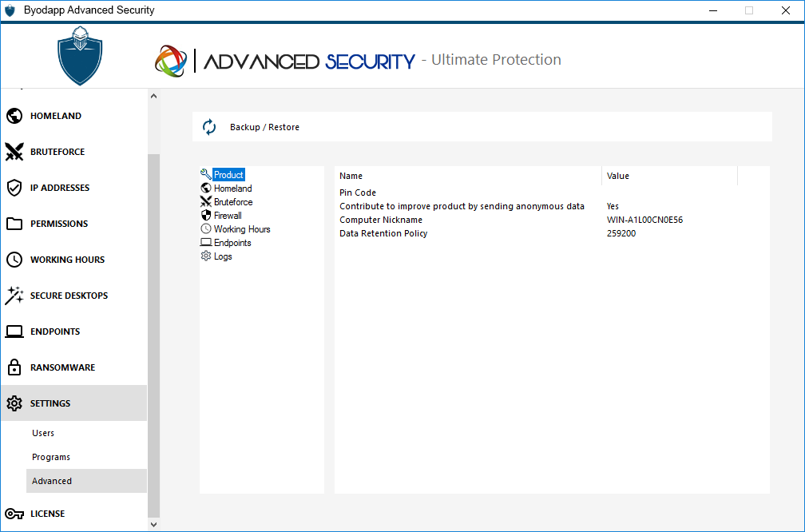Click the Endpoints laptop sidebar icon
The height and width of the screenshot is (532, 805).
[x=14, y=332]
